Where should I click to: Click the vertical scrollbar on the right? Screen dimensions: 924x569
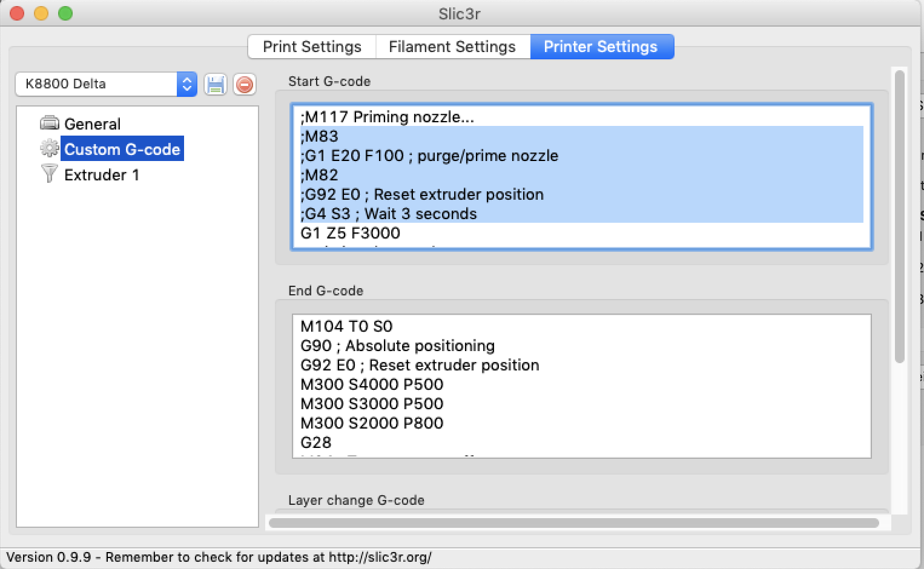coord(899,218)
